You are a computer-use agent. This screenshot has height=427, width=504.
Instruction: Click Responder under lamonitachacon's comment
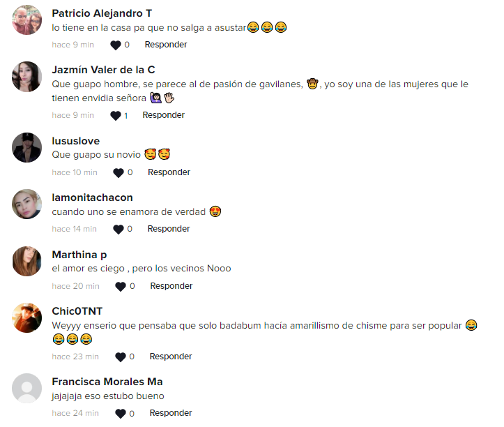click(169, 228)
